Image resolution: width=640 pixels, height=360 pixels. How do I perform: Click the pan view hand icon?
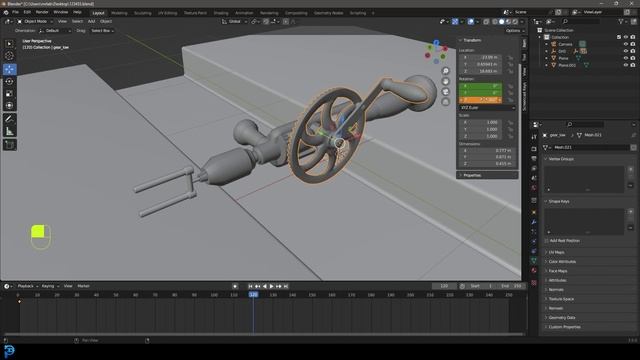point(446,81)
